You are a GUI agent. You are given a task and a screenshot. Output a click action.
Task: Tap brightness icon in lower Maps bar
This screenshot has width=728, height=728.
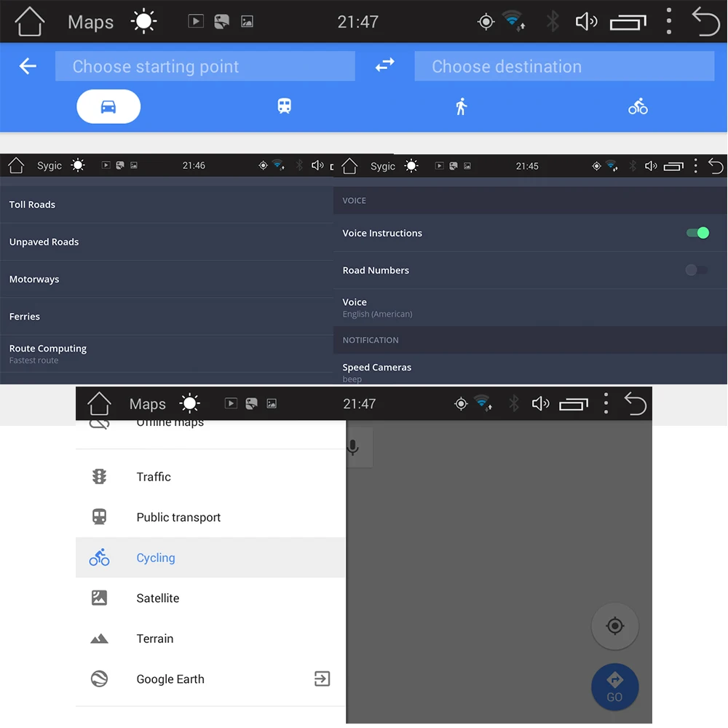tap(189, 403)
